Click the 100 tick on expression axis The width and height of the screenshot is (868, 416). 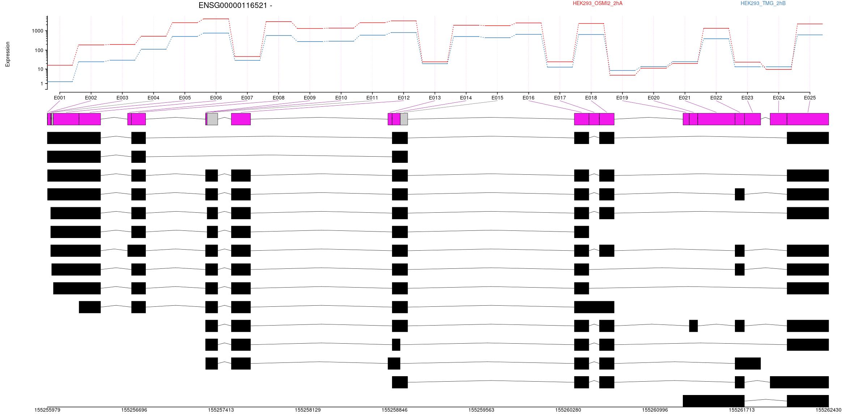point(39,50)
